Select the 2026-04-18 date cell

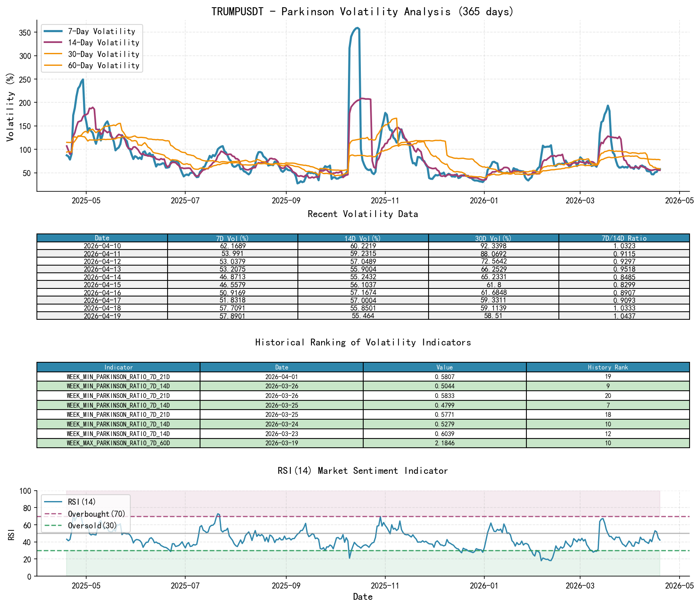[102, 308]
